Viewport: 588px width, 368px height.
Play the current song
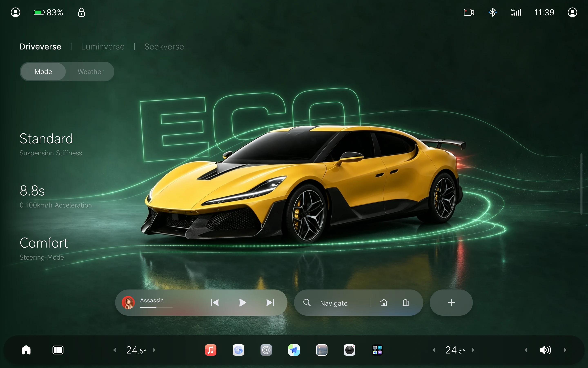pyautogui.click(x=243, y=303)
